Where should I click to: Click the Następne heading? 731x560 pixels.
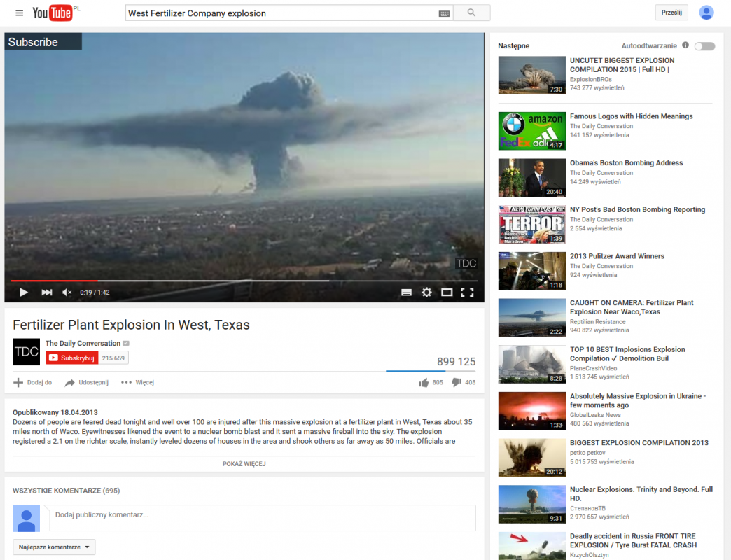(514, 45)
